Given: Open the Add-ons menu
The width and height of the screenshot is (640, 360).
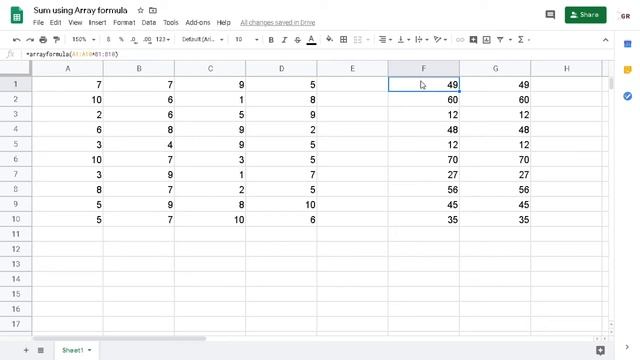Looking at the screenshot, I should click(198, 22).
